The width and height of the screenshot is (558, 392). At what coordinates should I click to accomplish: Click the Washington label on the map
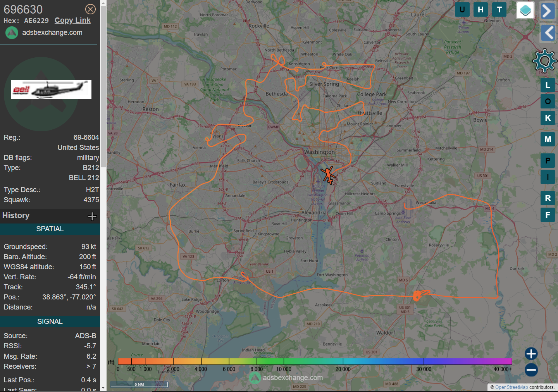319,152
